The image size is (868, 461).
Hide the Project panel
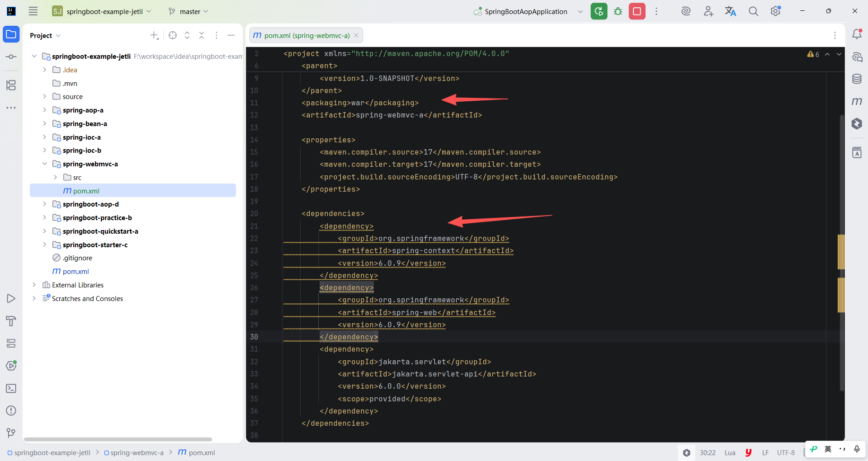[x=231, y=35]
